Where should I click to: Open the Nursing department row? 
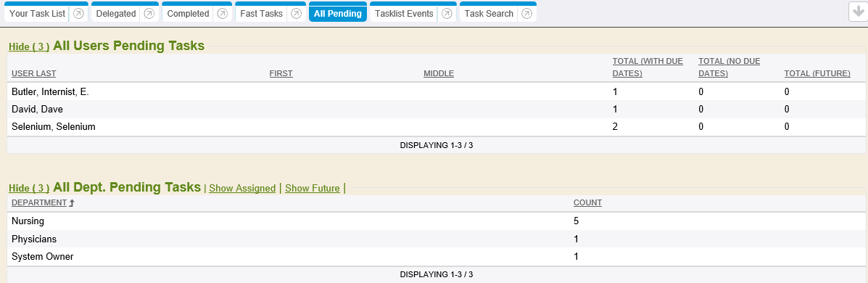click(437, 221)
